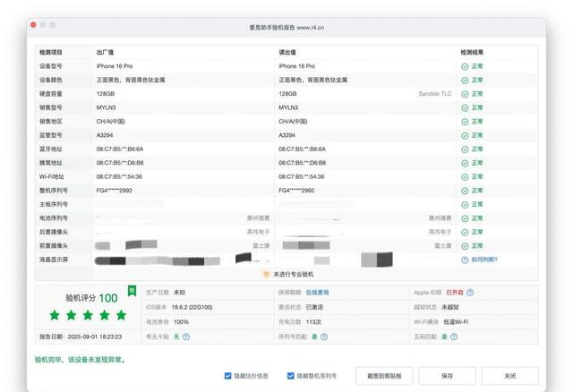Click the green check icon in 销售地区 row
Image resolution: width=573 pixels, height=392 pixels.
465,122
